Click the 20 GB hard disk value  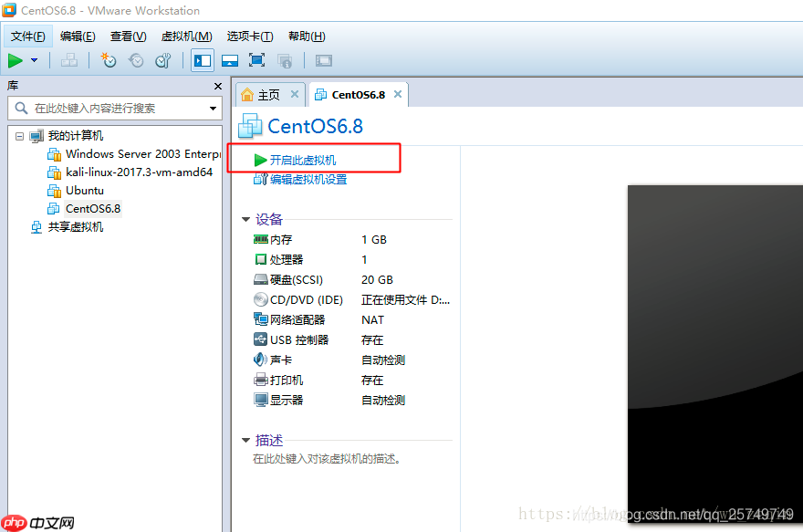[x=377, y=279]
